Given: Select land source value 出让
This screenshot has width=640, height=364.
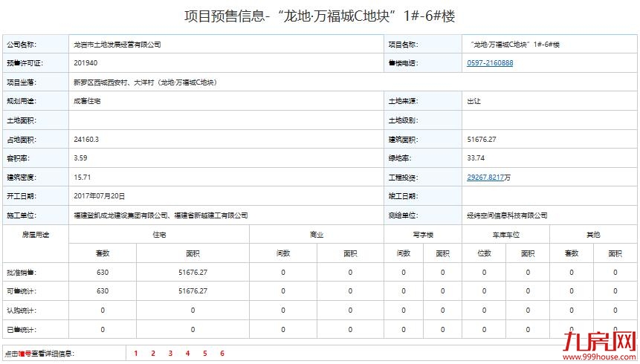Looking at the screenshot, I should coord(474,101).
